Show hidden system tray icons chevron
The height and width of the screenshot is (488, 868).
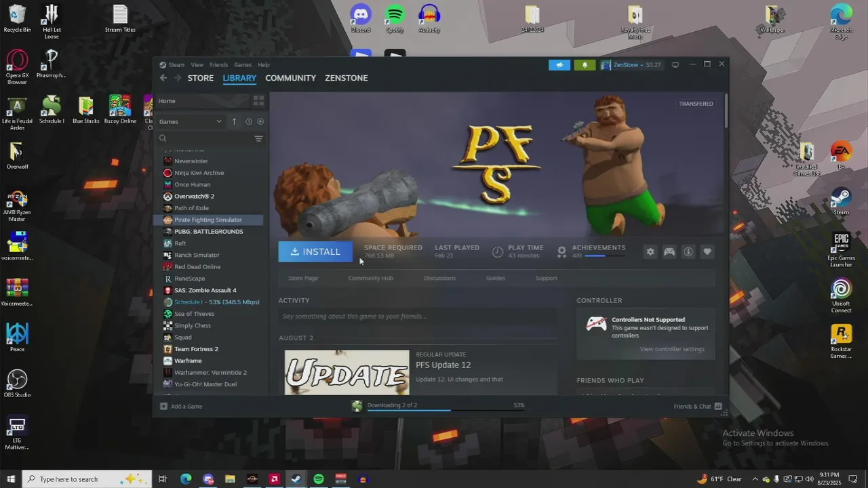point(755,479)
